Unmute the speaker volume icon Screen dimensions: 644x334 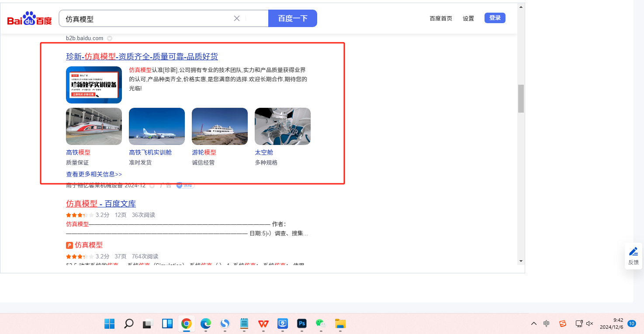coord(589,324)
